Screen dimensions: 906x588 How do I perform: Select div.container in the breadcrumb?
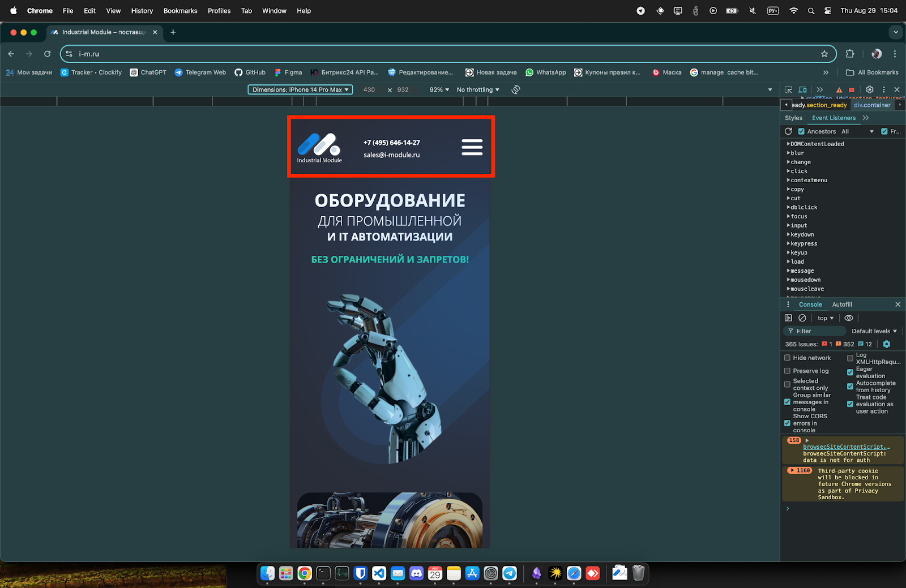pyautogui.click(x=872, y=105)
